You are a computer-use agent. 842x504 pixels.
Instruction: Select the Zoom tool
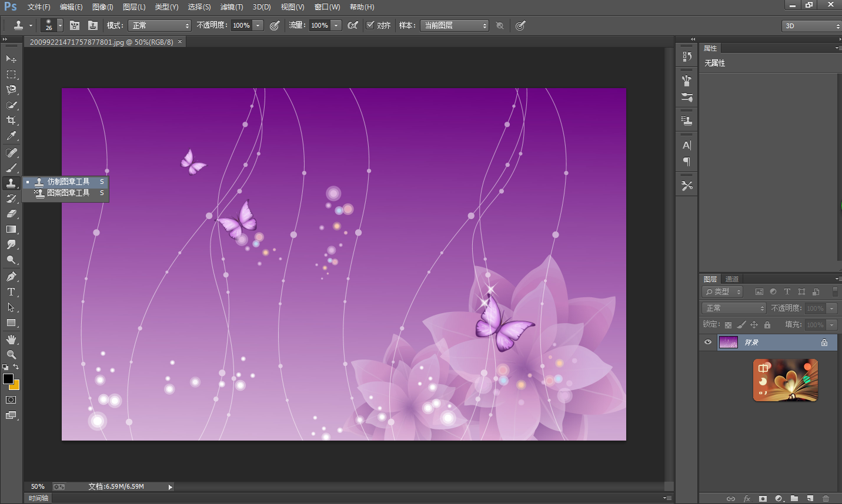(x=11, y=355)
